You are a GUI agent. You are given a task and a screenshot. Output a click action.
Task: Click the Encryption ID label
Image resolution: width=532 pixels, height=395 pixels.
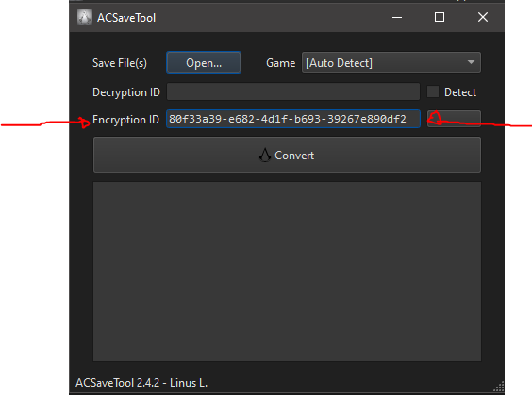125,120
